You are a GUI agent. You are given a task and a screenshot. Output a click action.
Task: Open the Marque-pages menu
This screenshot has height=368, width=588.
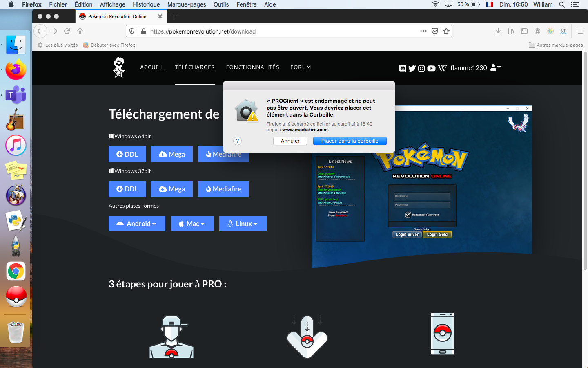pos(187,4)
